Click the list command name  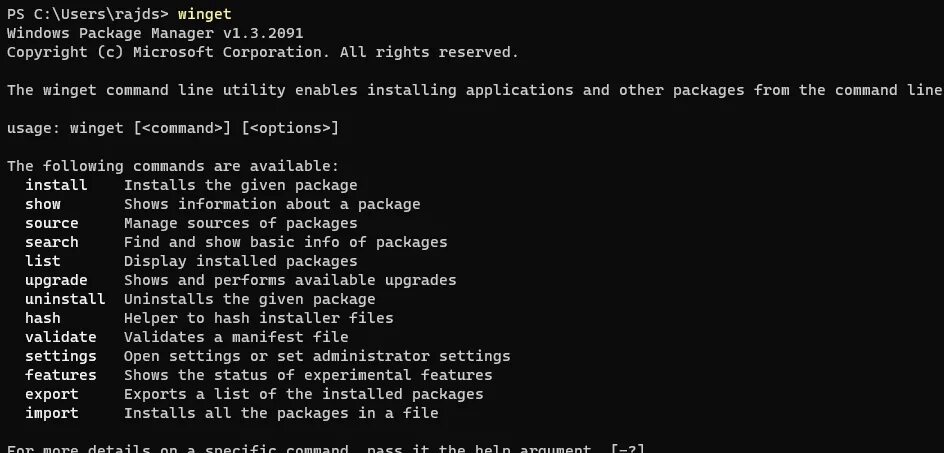[x=43, y=261]
